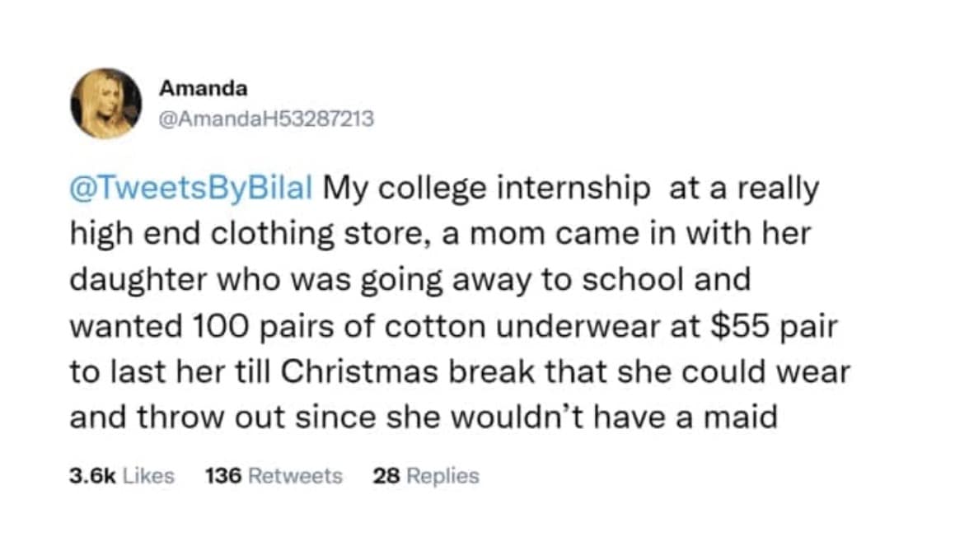The height and width of the screenshot is (560, 969).
Task: Open the Retweets label
Action: coord(295,475)
